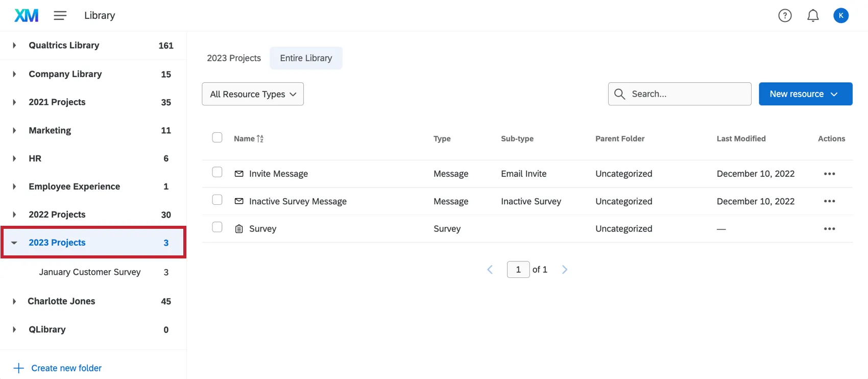Screen dimensions: 868x379
Task: Collapse the 2023 Projects folder
Action: tap(14, 243)
